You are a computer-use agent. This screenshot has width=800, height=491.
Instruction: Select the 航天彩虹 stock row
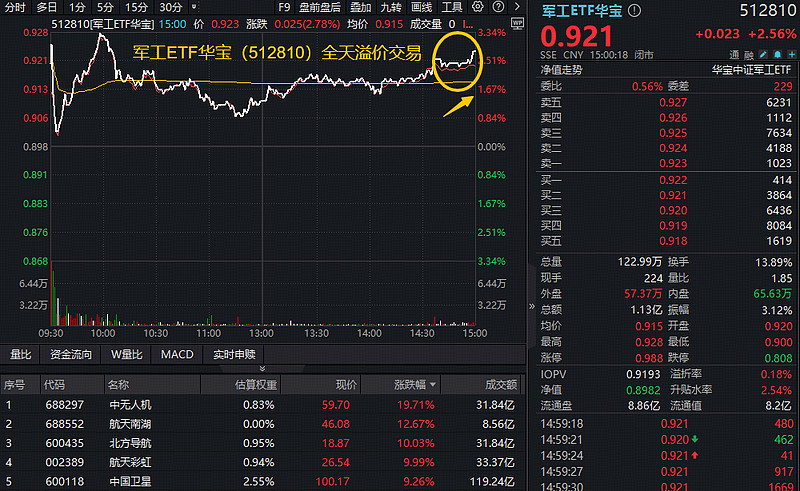263,462
